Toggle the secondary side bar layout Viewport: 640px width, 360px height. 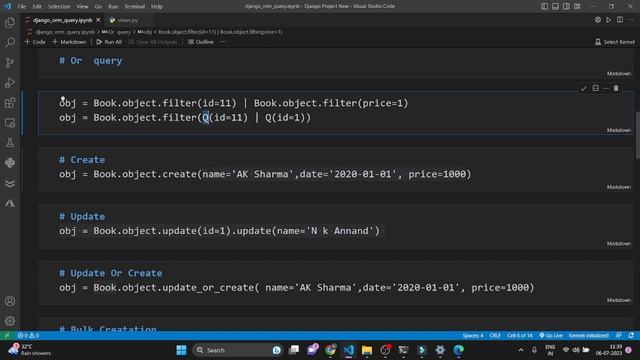click(566, 6)
